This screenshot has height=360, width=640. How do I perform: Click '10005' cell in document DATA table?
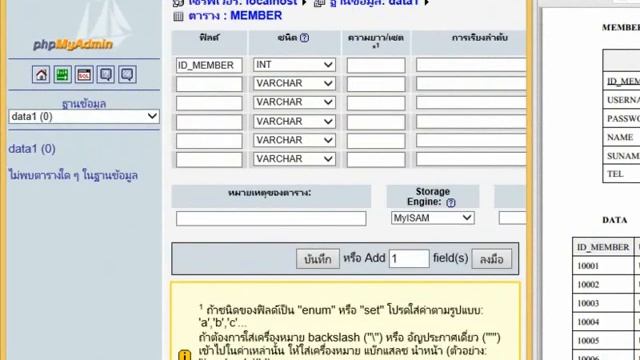[603, 341]
